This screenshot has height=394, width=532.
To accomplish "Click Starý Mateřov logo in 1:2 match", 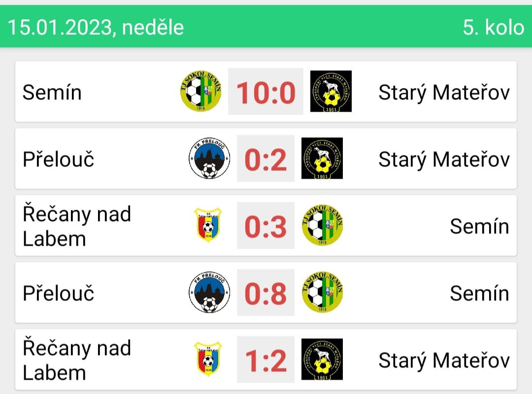I will [322, 359].
